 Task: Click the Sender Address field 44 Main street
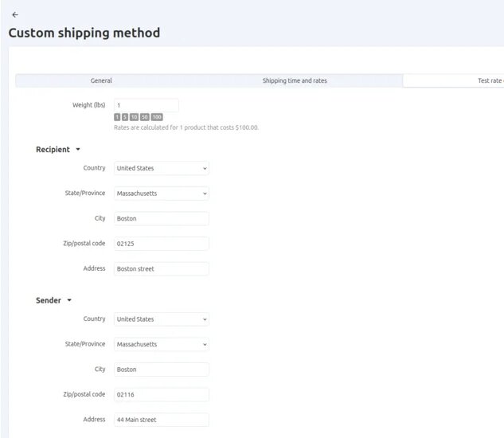tap(162, 420)
